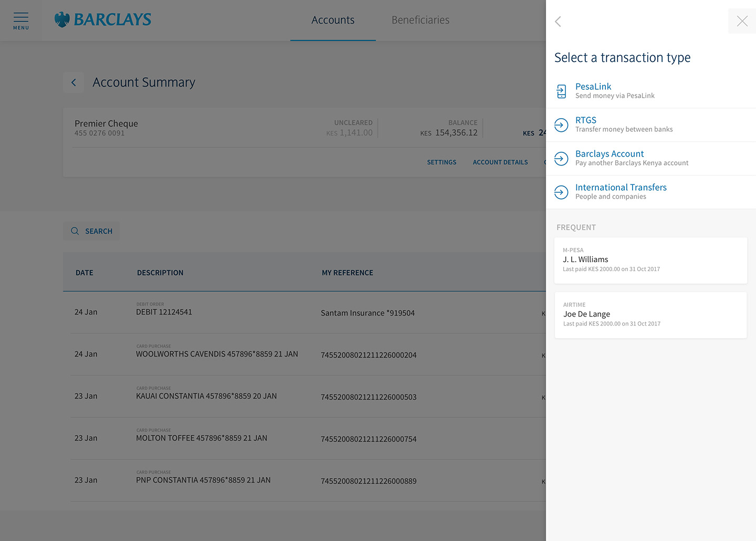The image size is (756, 541).
Task: Click the FREQUENT section heading
Action: click(576, 227)
